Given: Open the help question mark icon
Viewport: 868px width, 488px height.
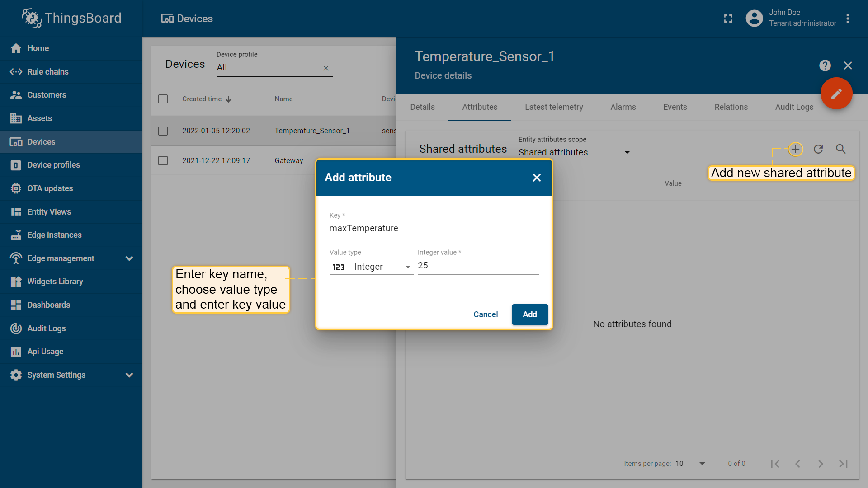Looking at the screenshot, I should click(x=825, y=66).
